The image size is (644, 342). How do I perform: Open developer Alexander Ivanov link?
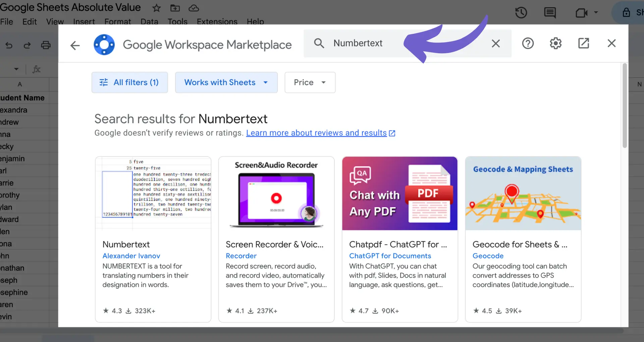[131, 256]
